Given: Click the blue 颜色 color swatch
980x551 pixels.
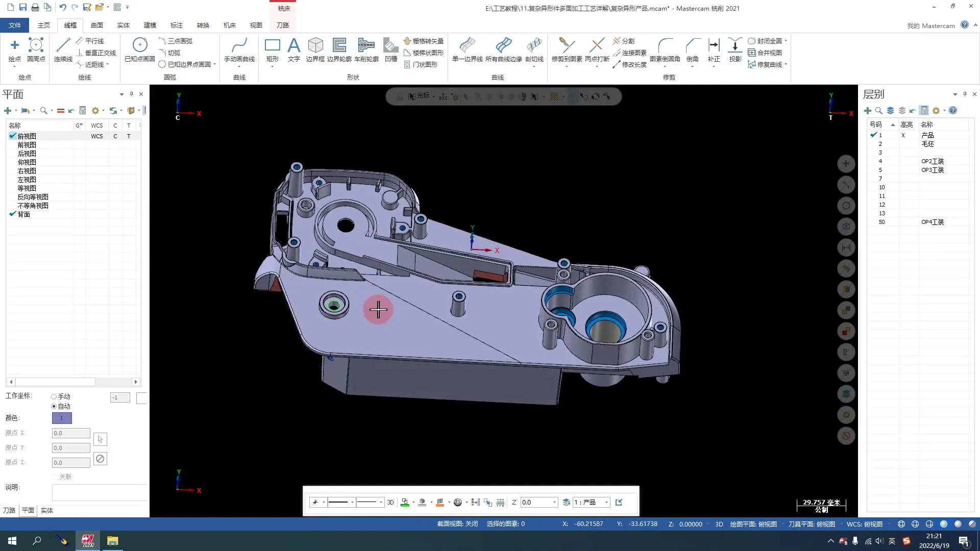Looking at the screenshot, I should (61, 417).
